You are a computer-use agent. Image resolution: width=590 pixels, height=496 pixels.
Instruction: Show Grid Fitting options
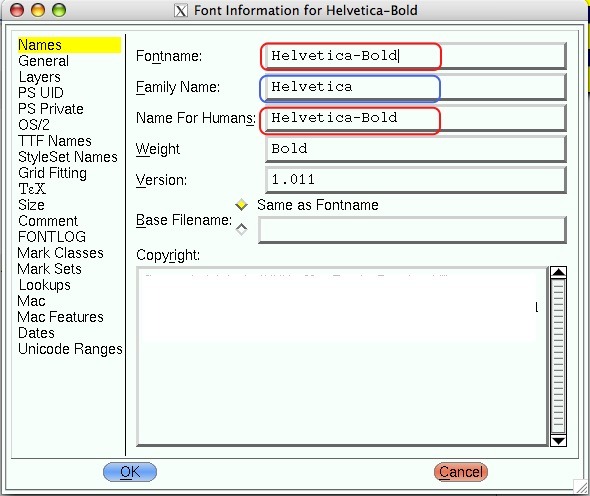tap(52, 173)
